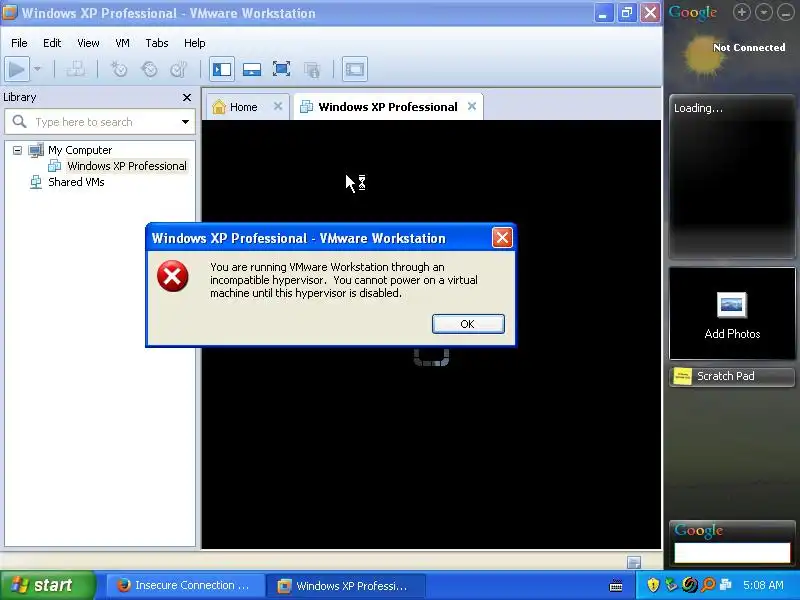The height and width of the screenshot is (600, 800).
Task: Close the Windows XP Professional tab
Action: tap(472, 106)
